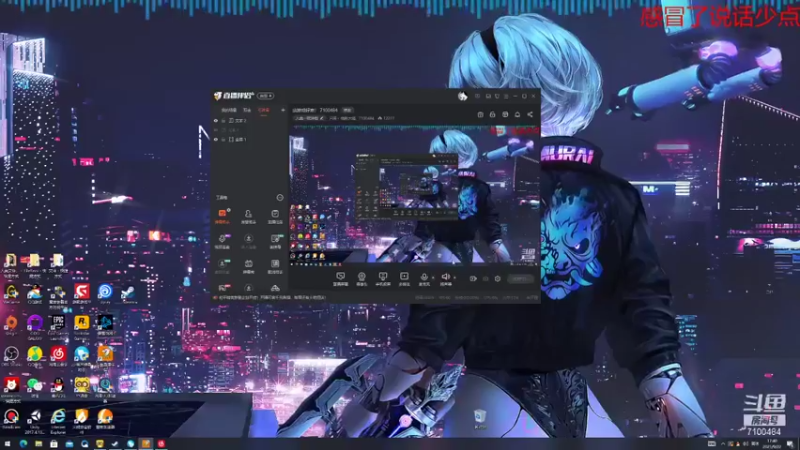Open Microsoft Store from the taskbar
Screen dimensions: 800x450
point(54,444)
